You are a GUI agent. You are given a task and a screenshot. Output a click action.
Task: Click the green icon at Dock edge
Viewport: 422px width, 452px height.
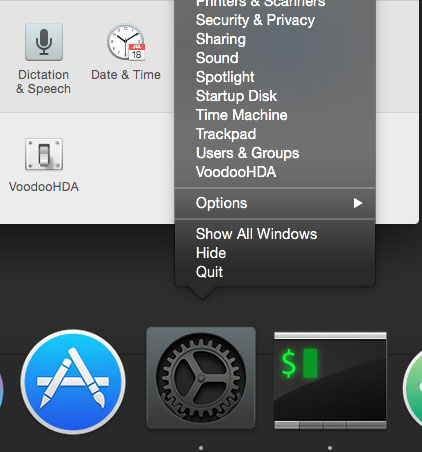(413, 388)
